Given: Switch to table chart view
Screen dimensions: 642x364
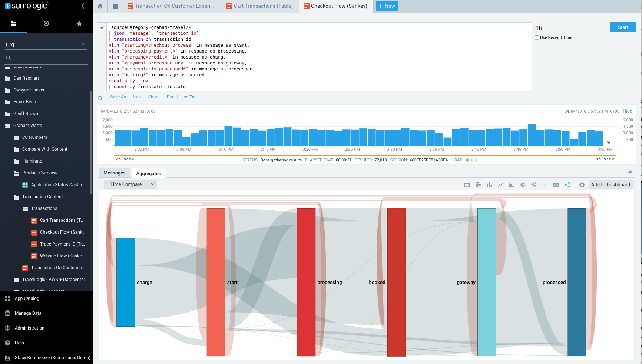Looking at the screenshot, I should (467, 185).
